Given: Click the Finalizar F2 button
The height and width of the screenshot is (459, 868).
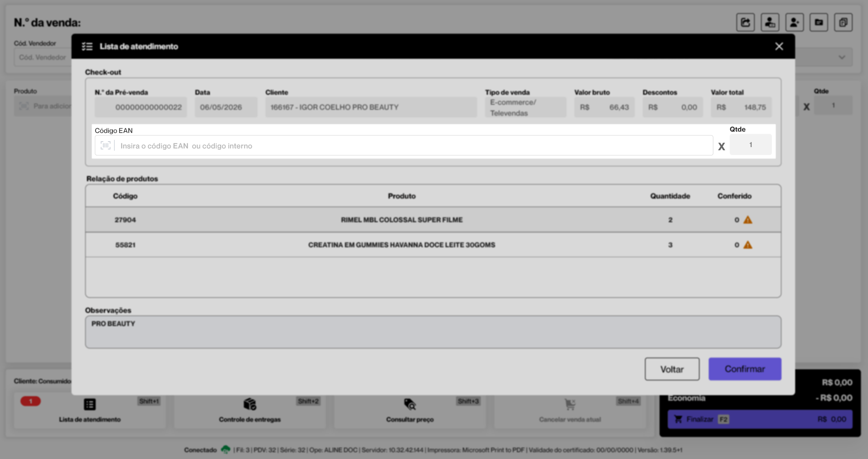Looking at the screenshot, I should tap(760, 419).
